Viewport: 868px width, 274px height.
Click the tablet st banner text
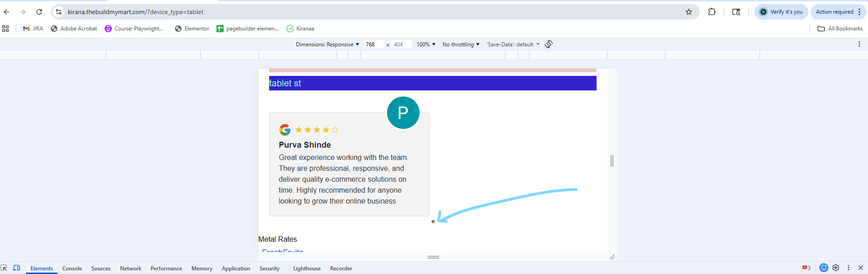[285, 83]
